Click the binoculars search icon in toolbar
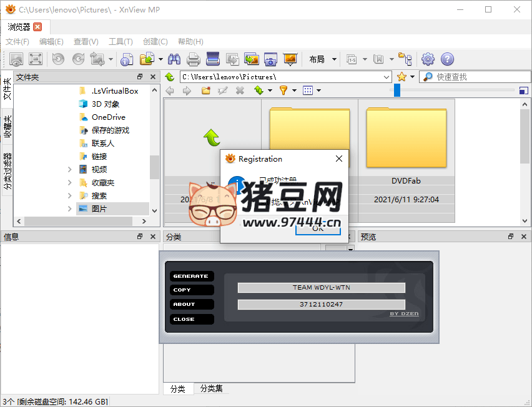Viewport: 532px width, 407px height. tap(174, 59)
